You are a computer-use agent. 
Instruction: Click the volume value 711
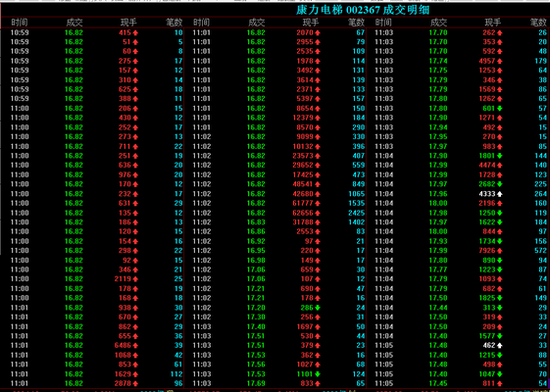pyautogui.click(x=125, y=146)
